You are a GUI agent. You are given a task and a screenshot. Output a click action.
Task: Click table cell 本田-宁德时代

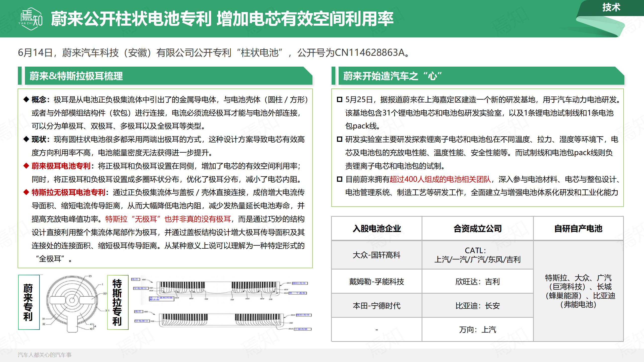[x=377, y=306]
